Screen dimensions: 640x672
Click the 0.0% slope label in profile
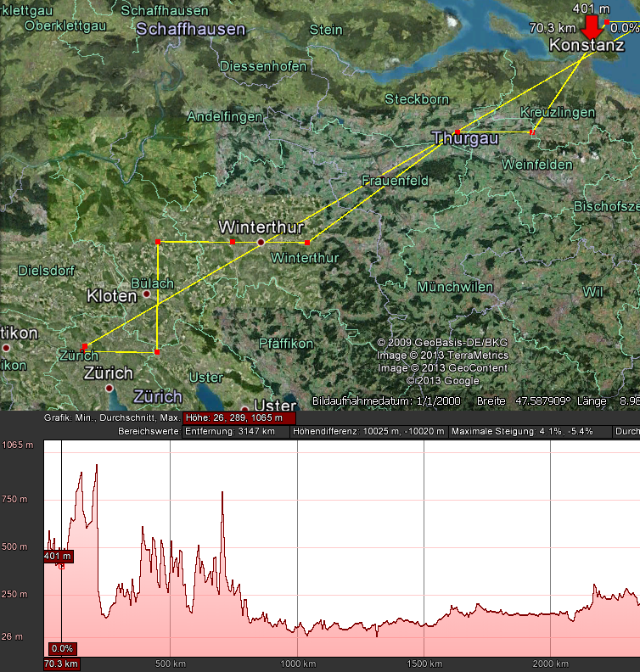[62, 648]
